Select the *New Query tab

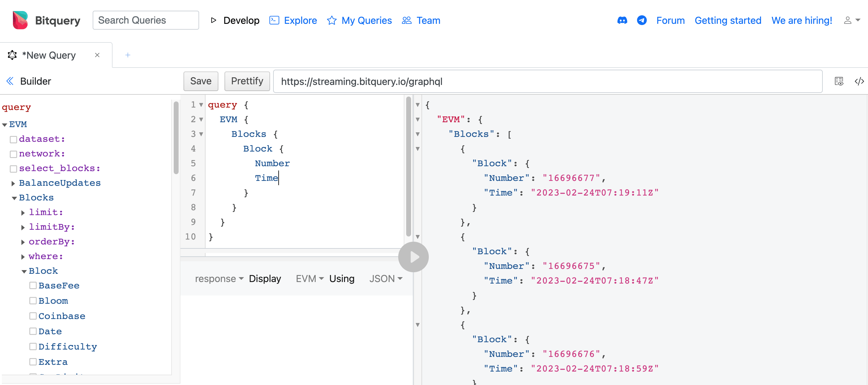point(49,55)
